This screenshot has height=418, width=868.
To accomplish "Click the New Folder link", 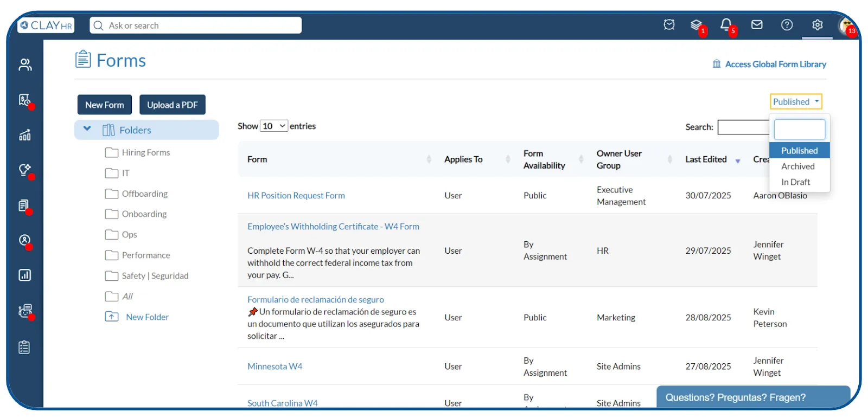I will 148,317.
